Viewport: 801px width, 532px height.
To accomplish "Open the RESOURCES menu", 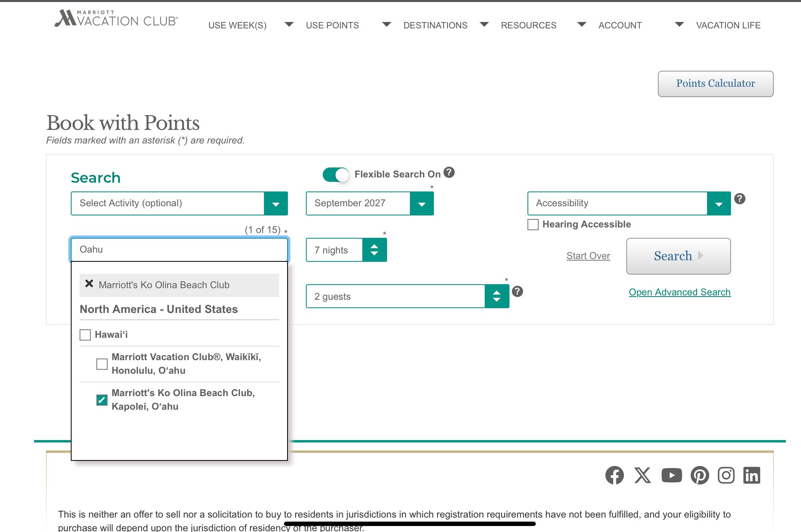I will point(529,25).
